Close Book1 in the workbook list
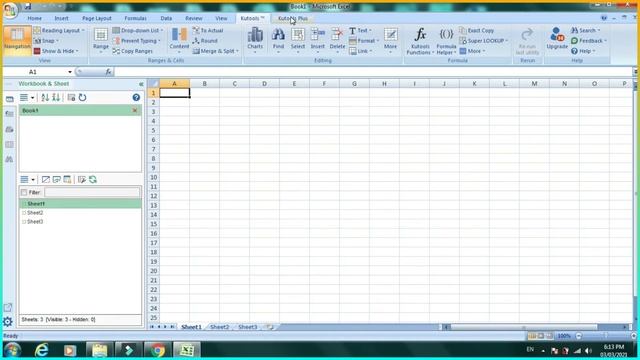The height and width of the screenshot is (360, 640). 135,111
